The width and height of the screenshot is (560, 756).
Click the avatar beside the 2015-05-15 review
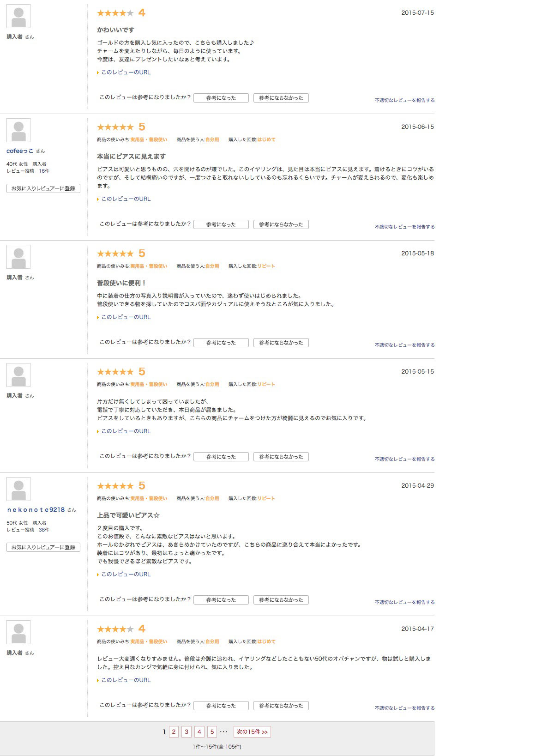(x=18, y=375)
